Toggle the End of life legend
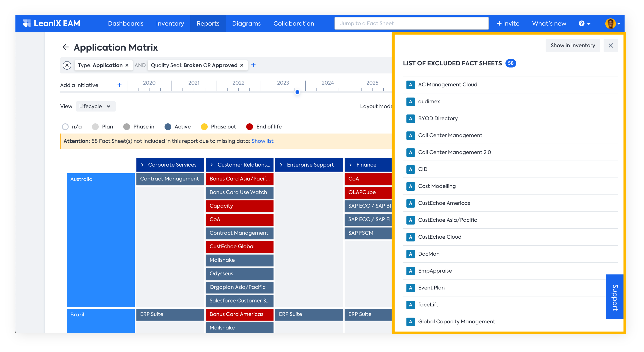 (264, 127)
